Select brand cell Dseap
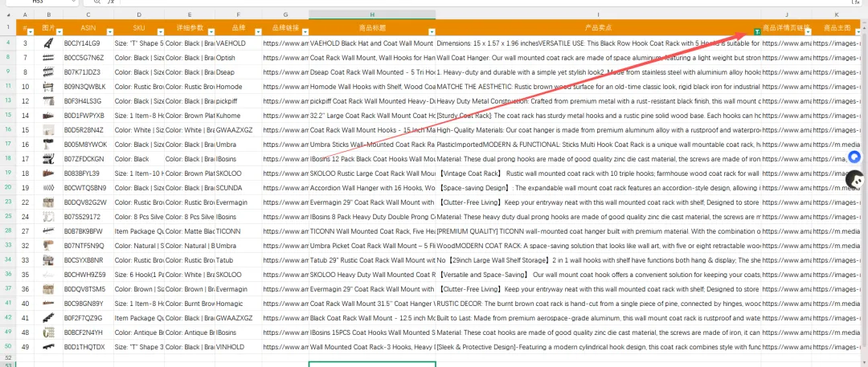Viewport: 868px width, 367px height. [x=239, y=72]
